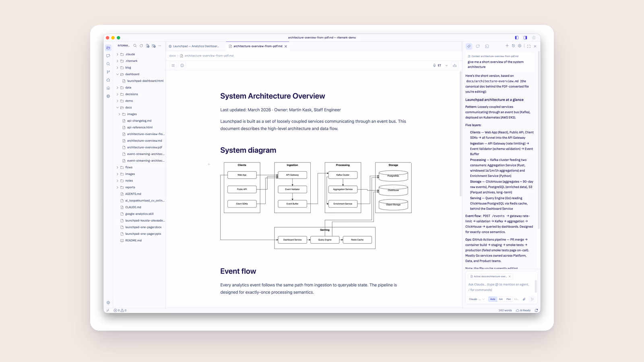Open the explorer more actions ellipsis

[160, 46]
